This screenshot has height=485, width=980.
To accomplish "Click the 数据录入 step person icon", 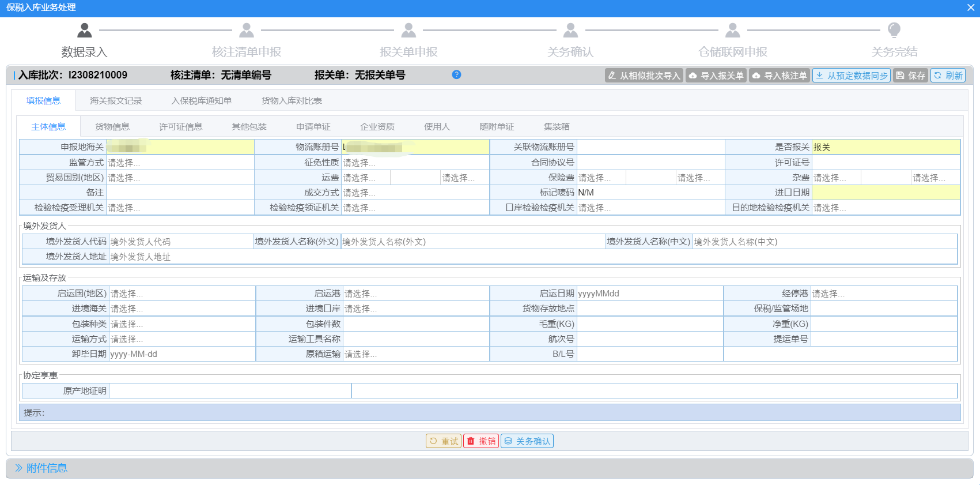I will (x=85, y=30).
